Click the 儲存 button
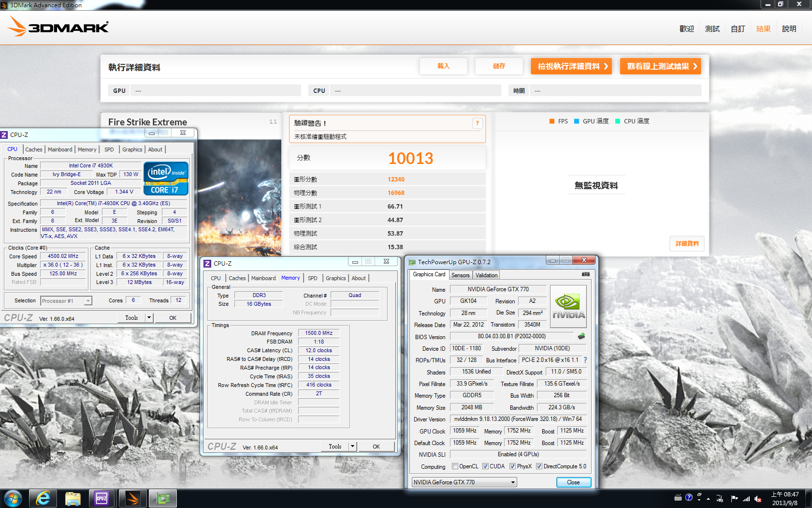Viewport: 812px width, 508px height. 499,66
